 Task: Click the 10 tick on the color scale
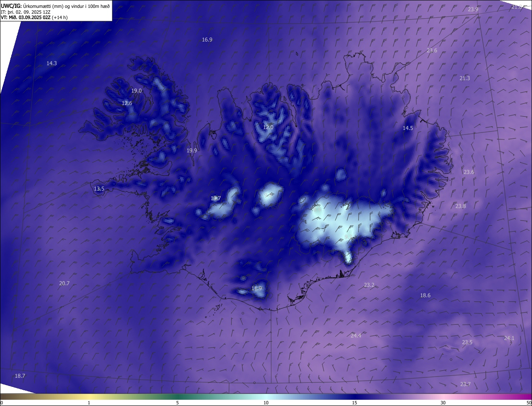coord(266,403)
